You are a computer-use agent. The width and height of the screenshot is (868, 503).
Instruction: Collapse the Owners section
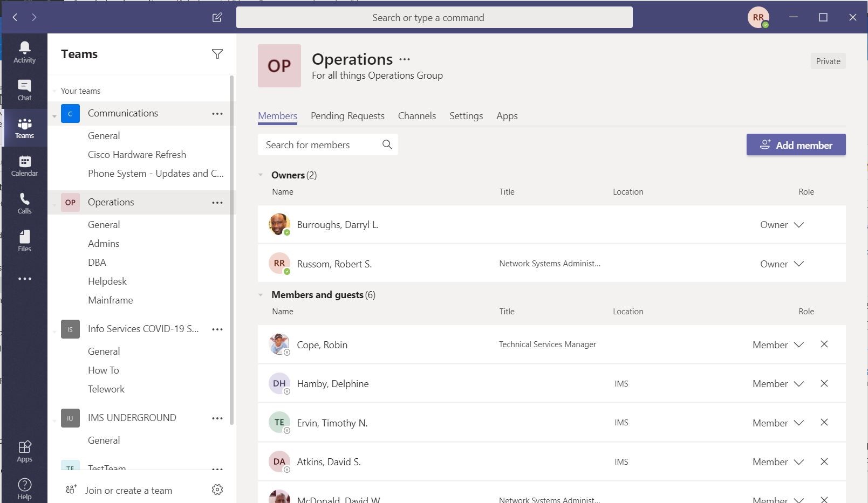click(261, 175)
